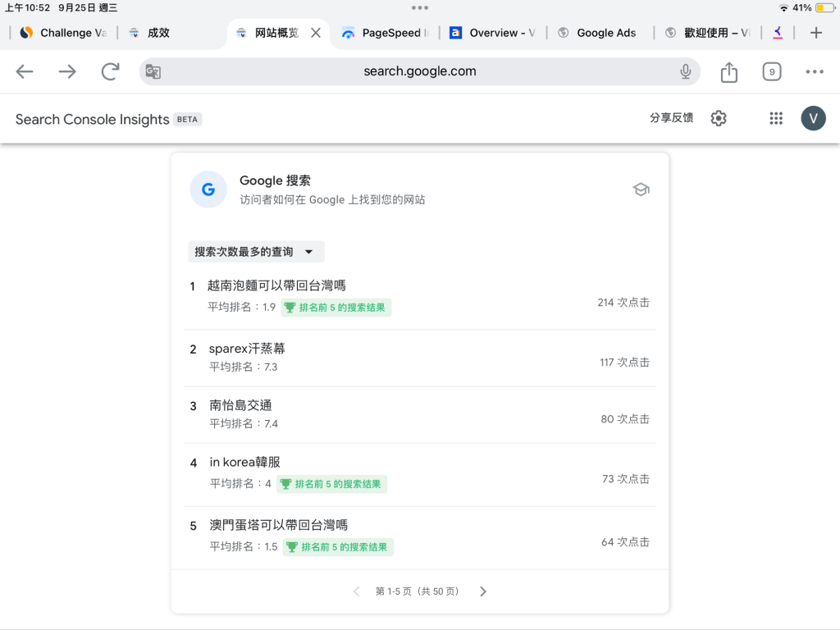Screen dimensions: 840x630
Task: Open the Google apps grid
Action: coord(776,118)
